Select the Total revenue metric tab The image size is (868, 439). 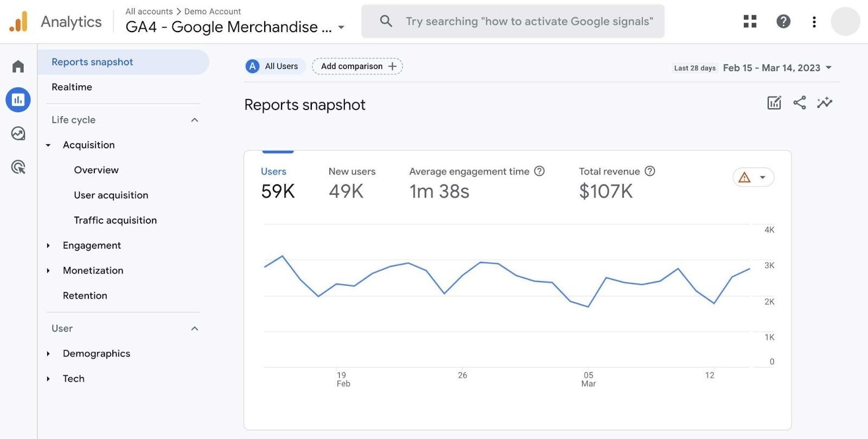click(x=617, y=182)
